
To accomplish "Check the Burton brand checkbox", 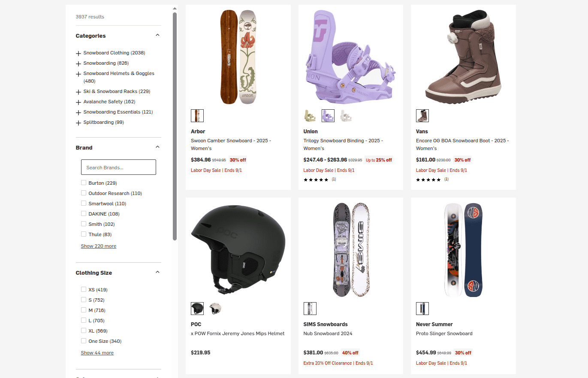I will 84,183.
